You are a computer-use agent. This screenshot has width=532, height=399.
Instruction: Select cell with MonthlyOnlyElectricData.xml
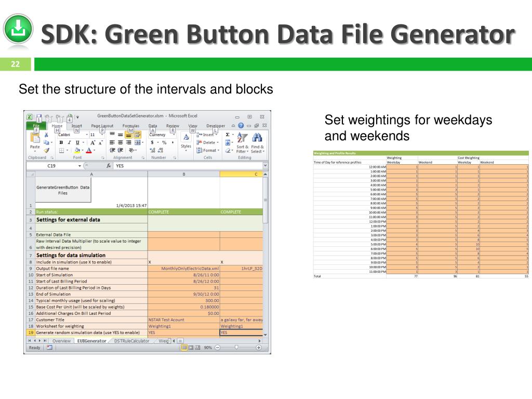coord(183,269)
